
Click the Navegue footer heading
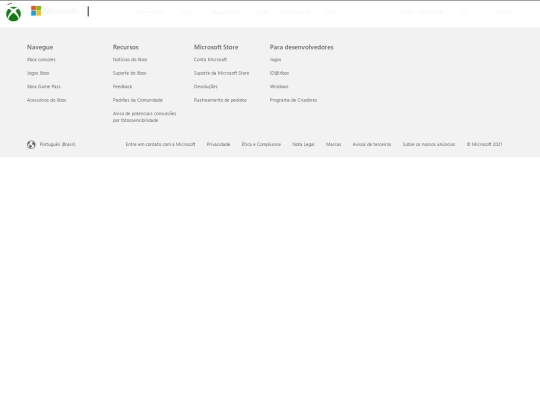coord(40,47)
